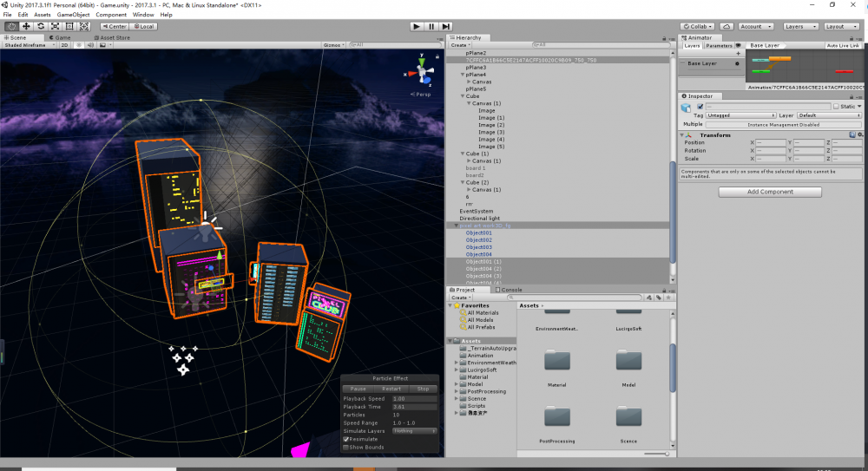Open the Layout dropdown
Image resolution: width=868 pixels, height=471 pixels.
(x=840, y=26)
